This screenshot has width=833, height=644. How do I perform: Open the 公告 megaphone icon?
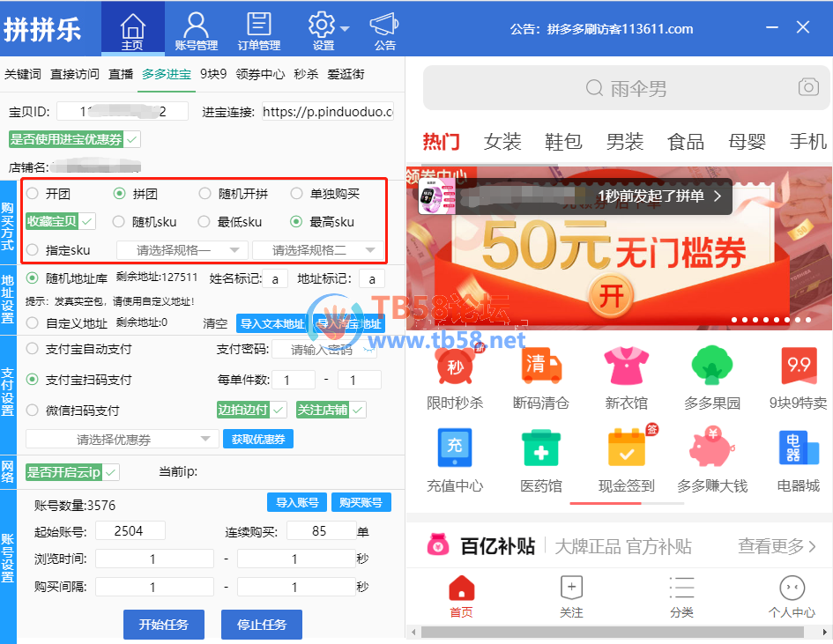(384, 25)
